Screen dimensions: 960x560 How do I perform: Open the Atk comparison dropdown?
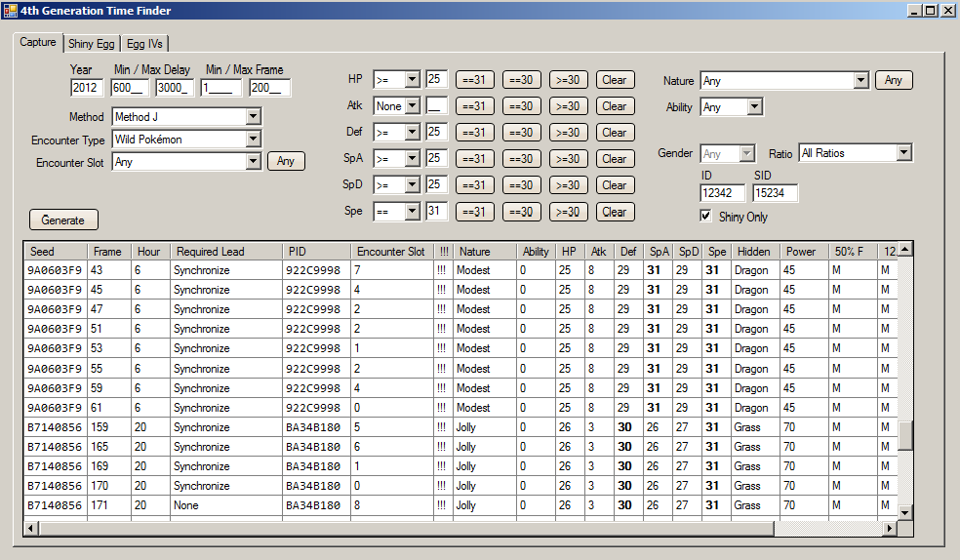413,106
